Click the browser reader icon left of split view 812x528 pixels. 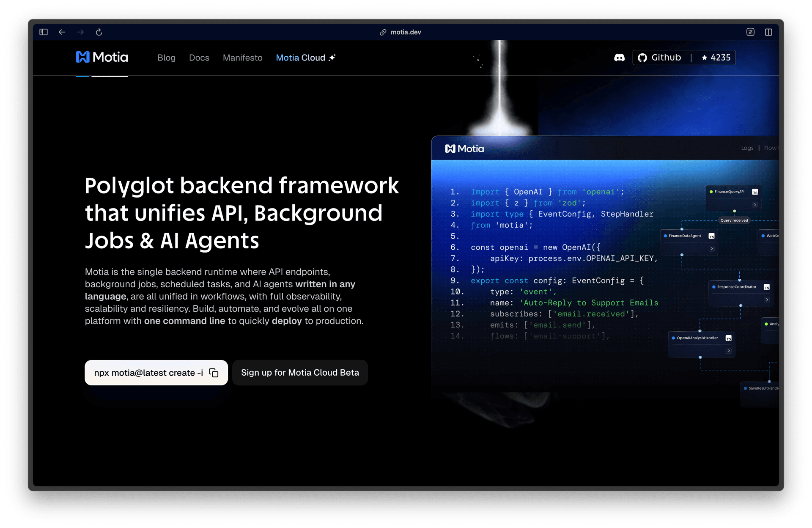pyautogui.click(x=750, y=32)
